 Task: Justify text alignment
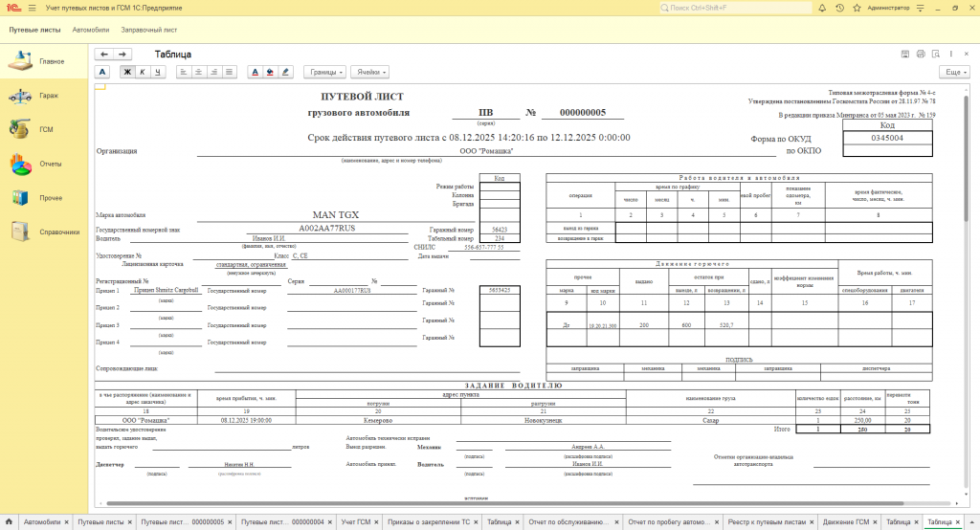[x=230, y=72]
